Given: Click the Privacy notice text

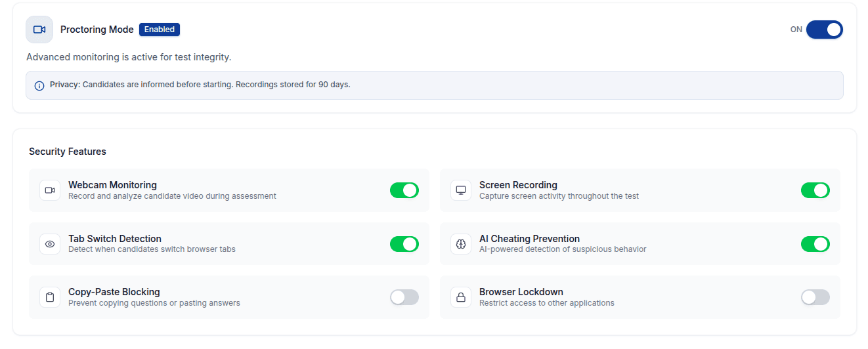Looking at the screenshot, I should click(x=200, y=85).
